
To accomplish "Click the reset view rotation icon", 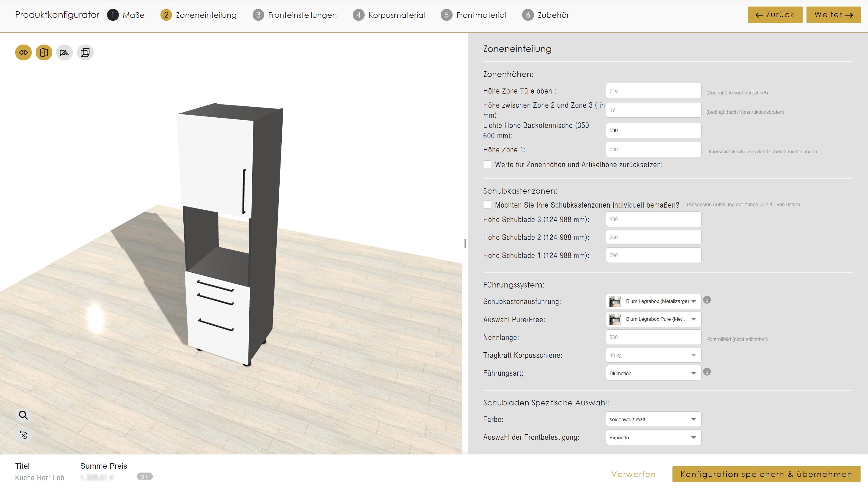I will [23, 435].
